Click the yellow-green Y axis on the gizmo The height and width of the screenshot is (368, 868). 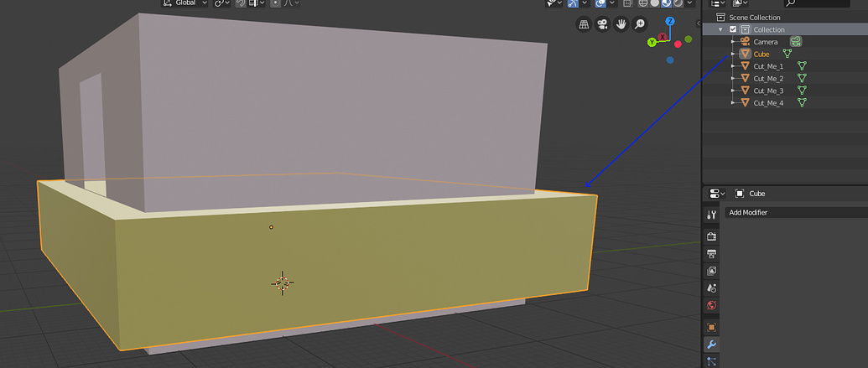[x=652, y=42]
